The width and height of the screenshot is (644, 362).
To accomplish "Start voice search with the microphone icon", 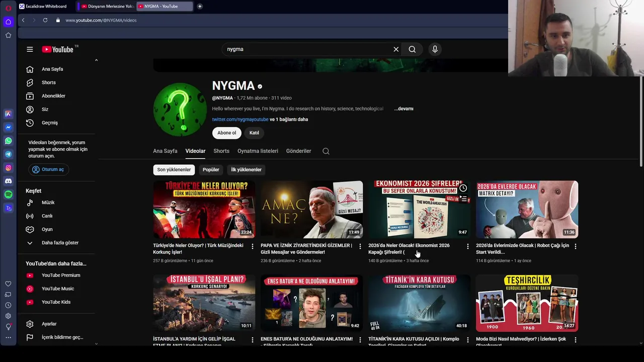I will (435, 49).
